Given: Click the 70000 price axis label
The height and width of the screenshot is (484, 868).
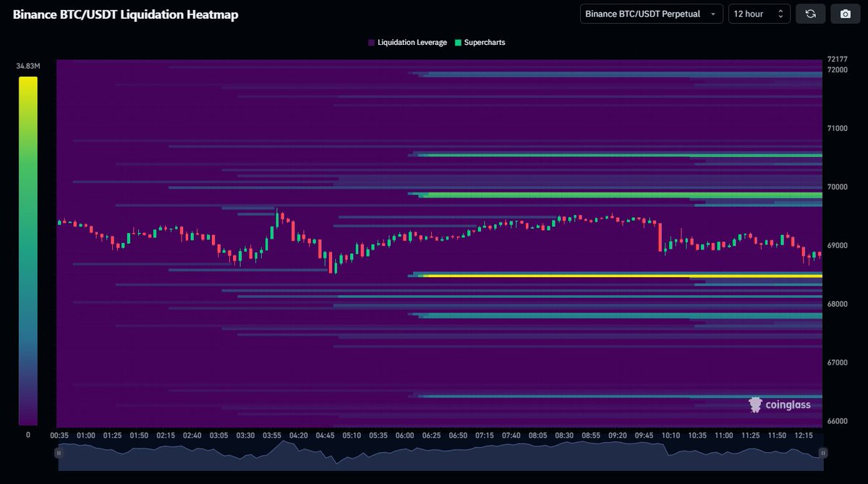Looking at the screenshot, I should [838, 187].
